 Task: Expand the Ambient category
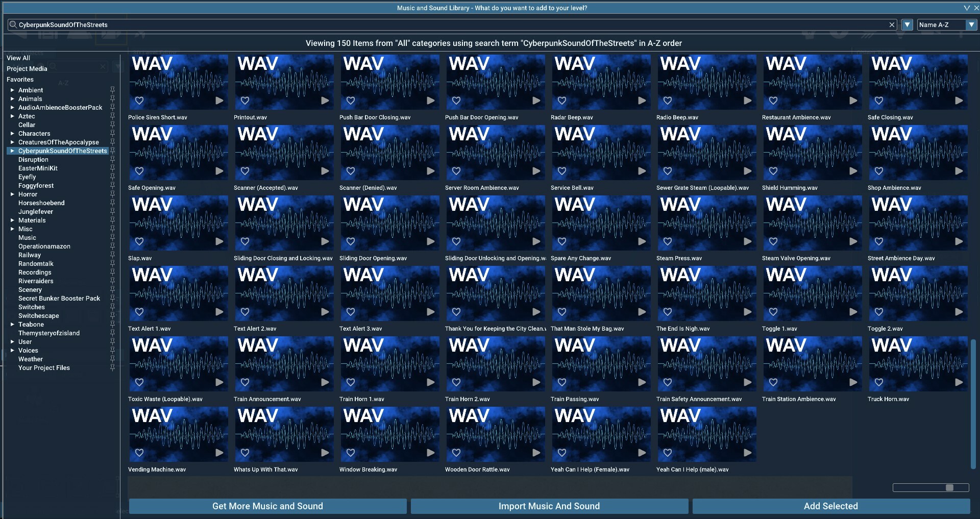(x=12, y=90)
